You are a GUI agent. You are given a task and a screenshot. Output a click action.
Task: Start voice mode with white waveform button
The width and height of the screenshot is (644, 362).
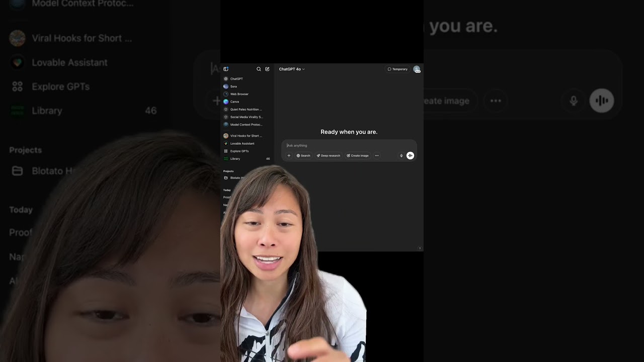(x=411, y=155)
